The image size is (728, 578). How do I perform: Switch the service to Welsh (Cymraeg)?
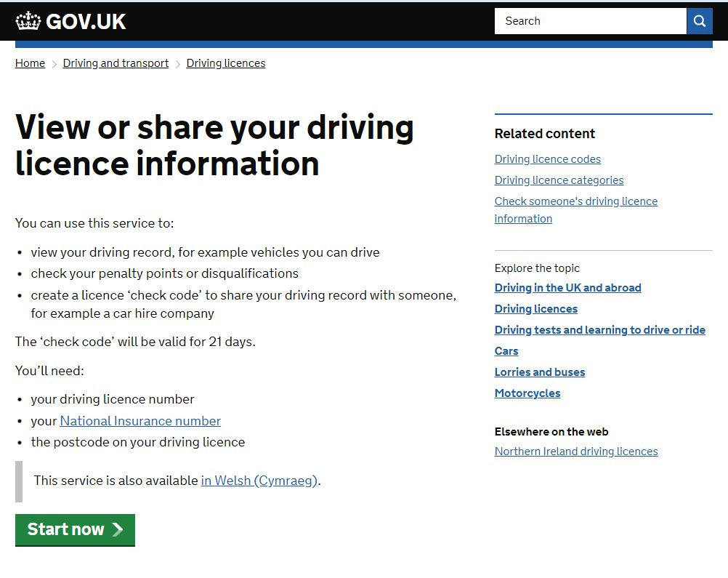[259, 480]
